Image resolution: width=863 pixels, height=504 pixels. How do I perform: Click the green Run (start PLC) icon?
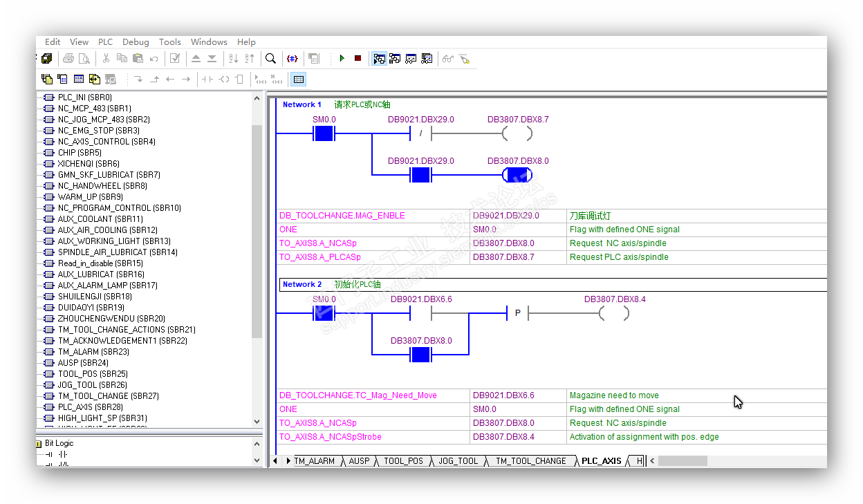pos(342,59)
